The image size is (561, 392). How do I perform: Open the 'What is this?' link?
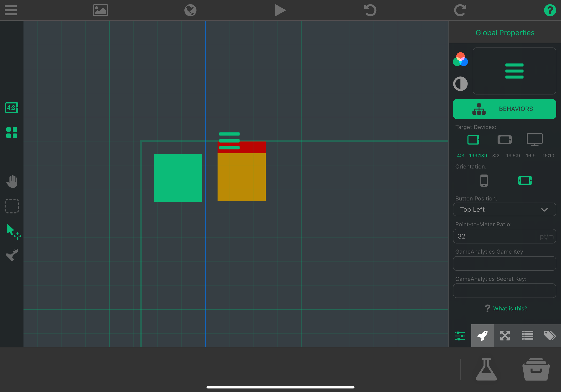click(x=510, y=308)
